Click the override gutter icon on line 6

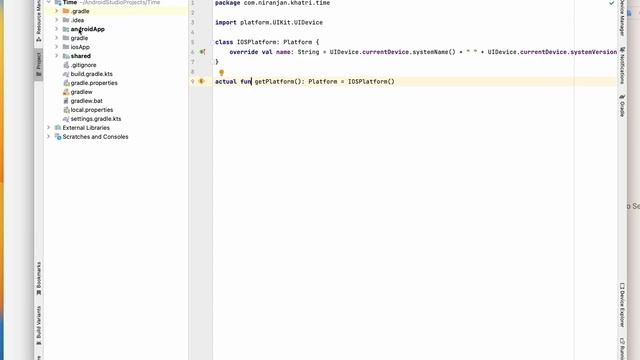(202, 52)
